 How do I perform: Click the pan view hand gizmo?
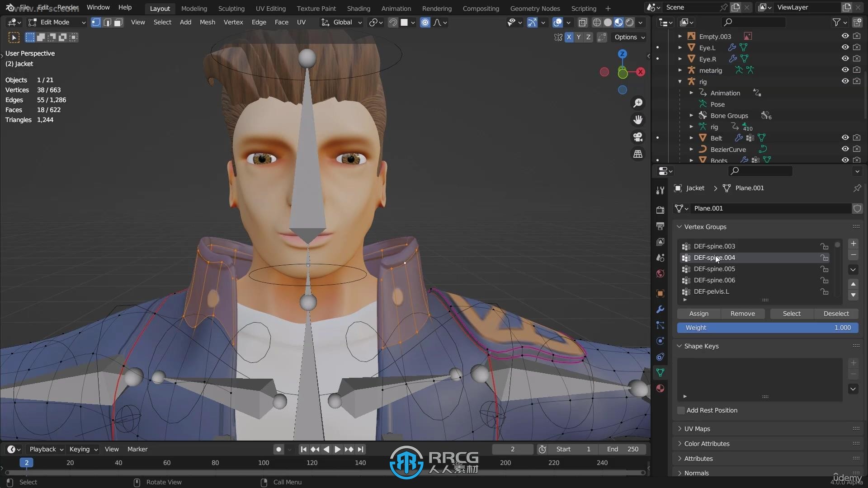638,120
